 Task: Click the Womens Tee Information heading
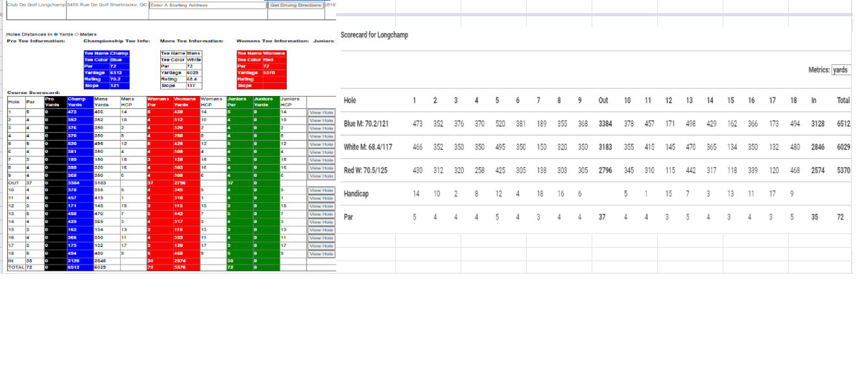272,41
